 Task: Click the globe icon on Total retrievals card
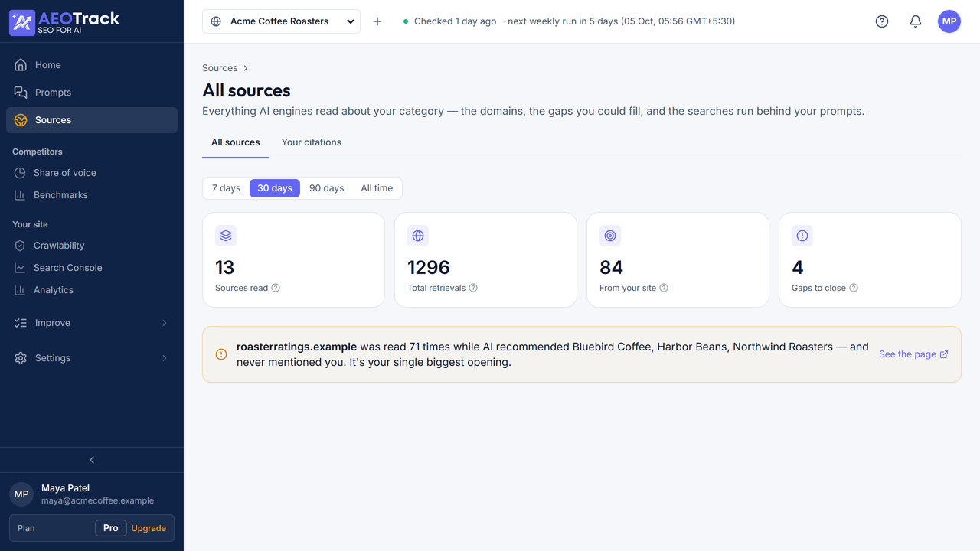click(418, 236)
